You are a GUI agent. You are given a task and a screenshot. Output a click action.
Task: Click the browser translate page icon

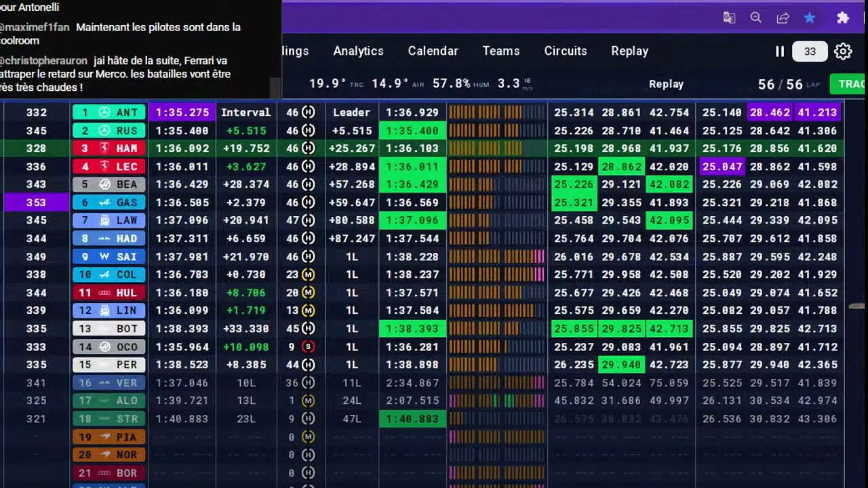[x=729, y=18]
